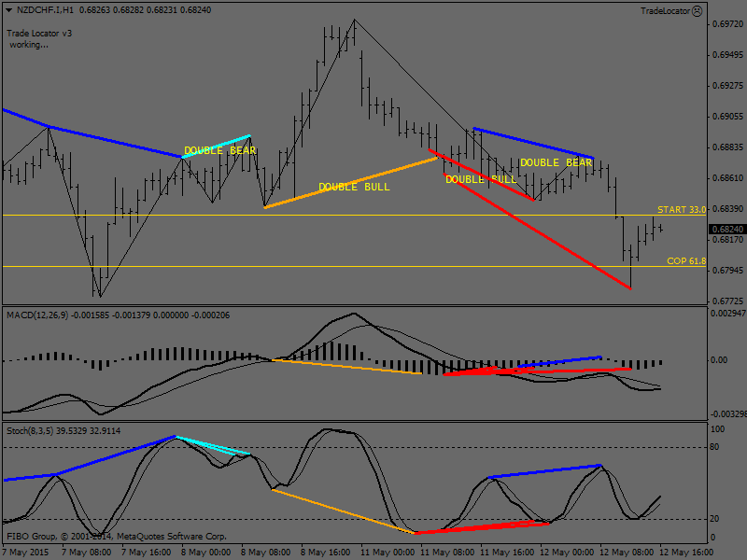747x560 pixels.
Task: Click the 8 May 2015 date label
Action: point(26,552)
